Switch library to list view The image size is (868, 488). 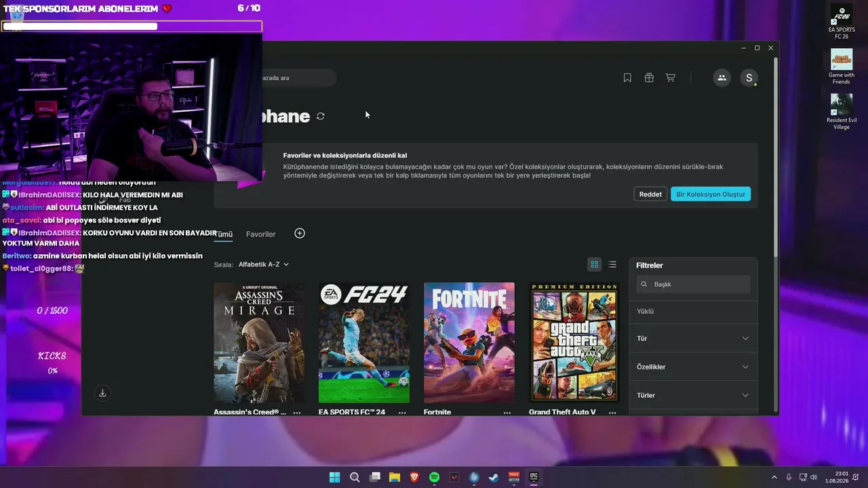pyautogui.click(x=612, y=264)
